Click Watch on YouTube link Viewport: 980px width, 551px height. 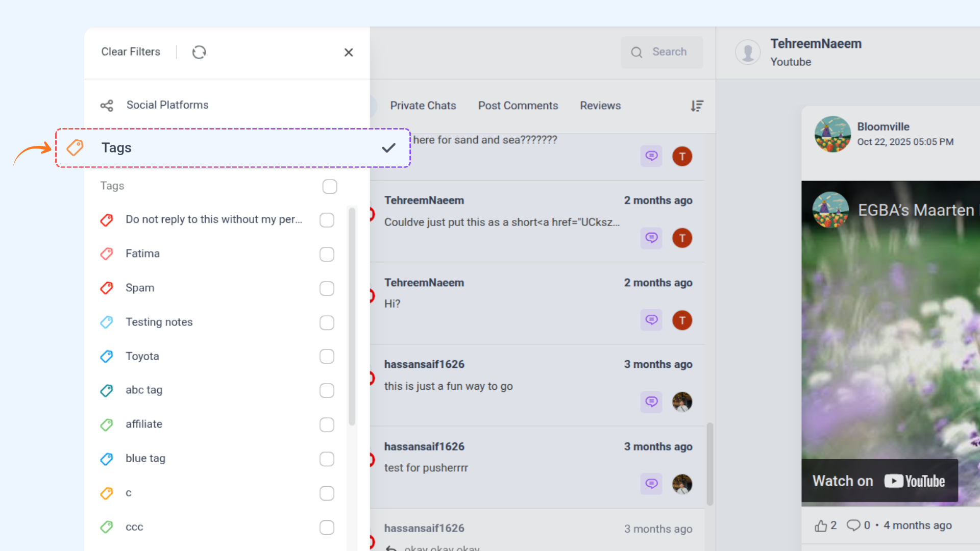pyautogui.click(x=879, y=481)
